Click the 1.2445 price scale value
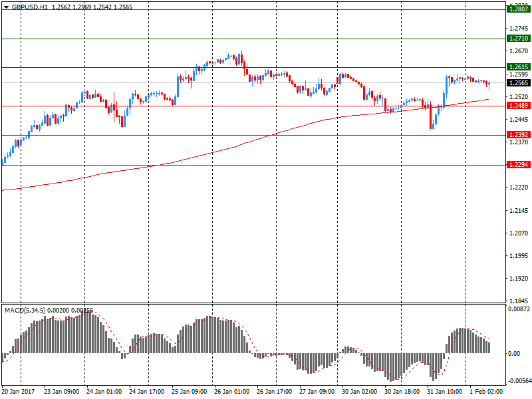The height and width of the screenshot is (399, 532). [519, 120]
